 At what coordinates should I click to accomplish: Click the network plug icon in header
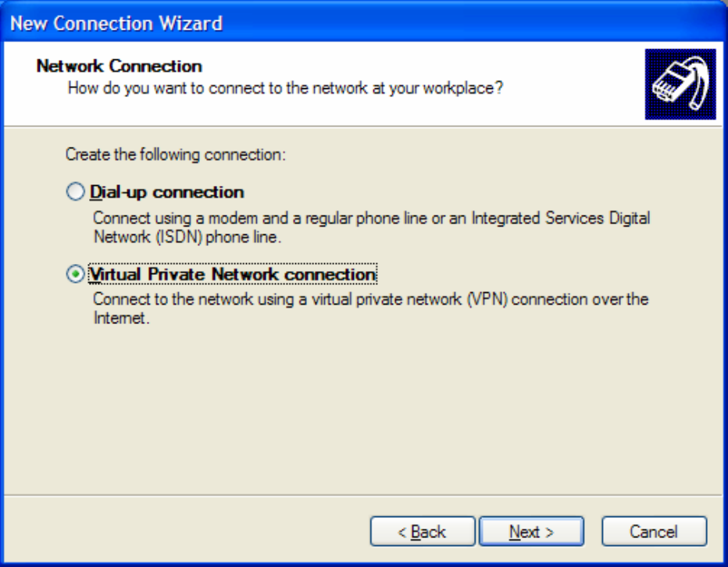tap(680, 84)
